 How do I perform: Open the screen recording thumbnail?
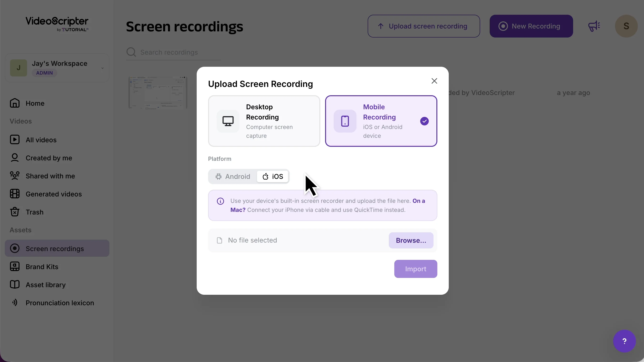point(158,93)
